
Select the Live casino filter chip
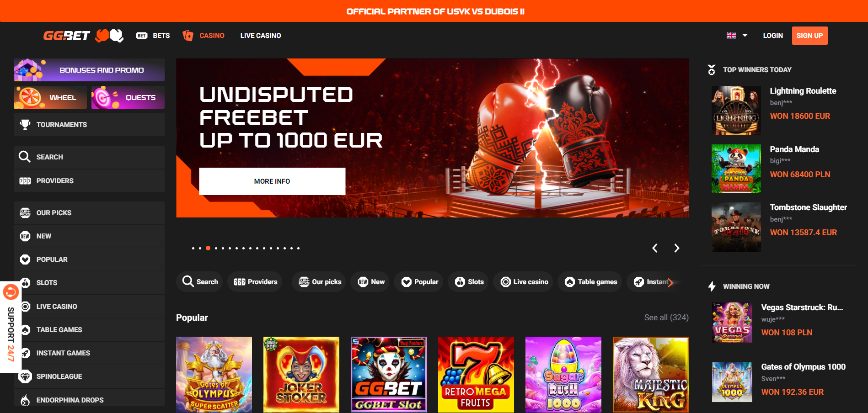click(523, 282)
